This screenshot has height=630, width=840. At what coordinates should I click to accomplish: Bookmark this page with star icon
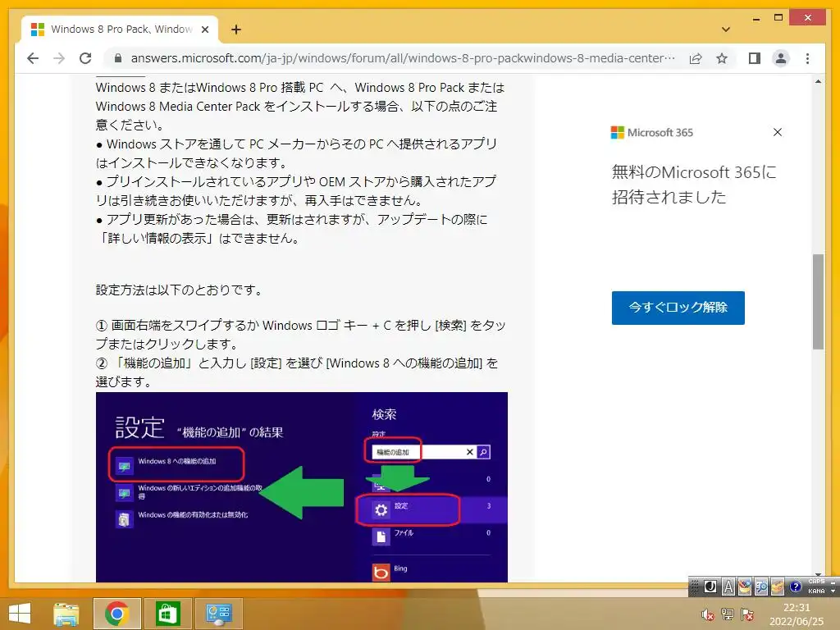click(722, 58)
